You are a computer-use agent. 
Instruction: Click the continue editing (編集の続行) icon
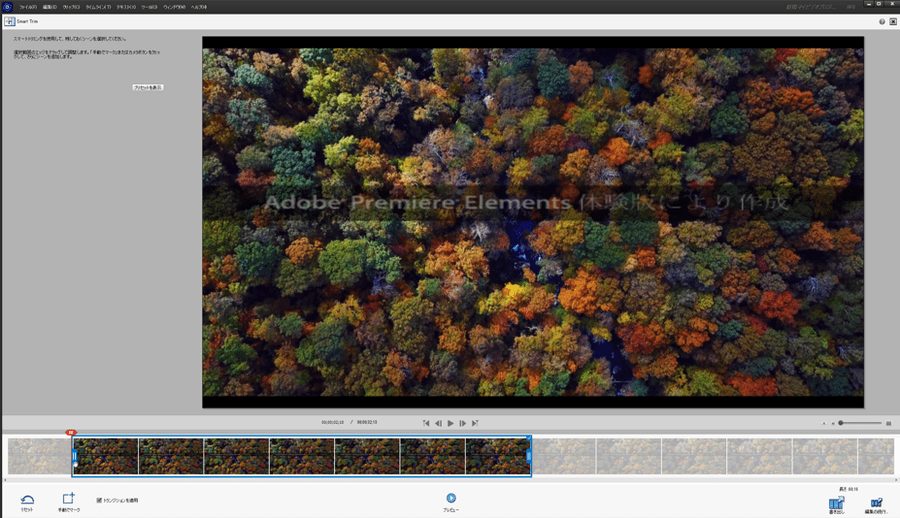click(x=876, y=502)
